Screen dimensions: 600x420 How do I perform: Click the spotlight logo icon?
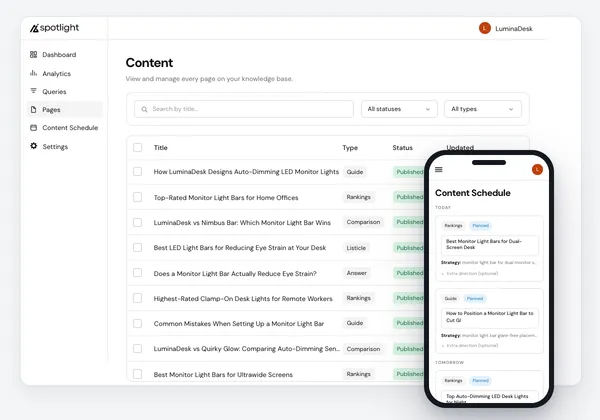tap(34, 28)
